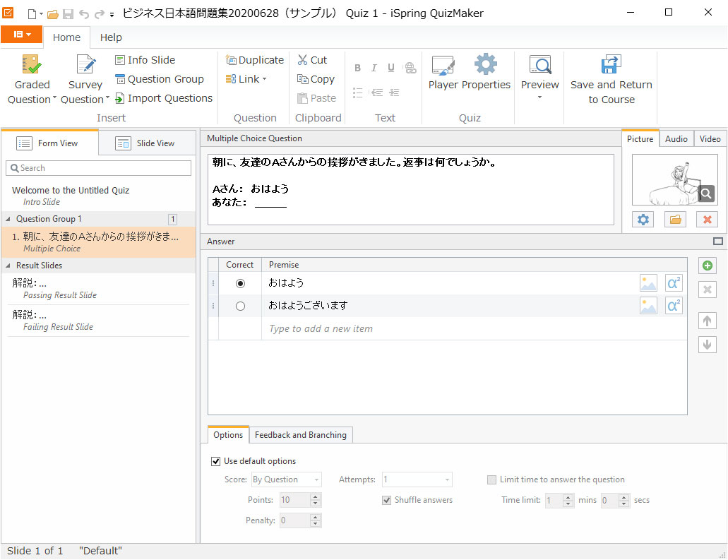Screen dimensions: 728x560
Task: Browse for picture using folder icon
Action: tap(675, 220)
